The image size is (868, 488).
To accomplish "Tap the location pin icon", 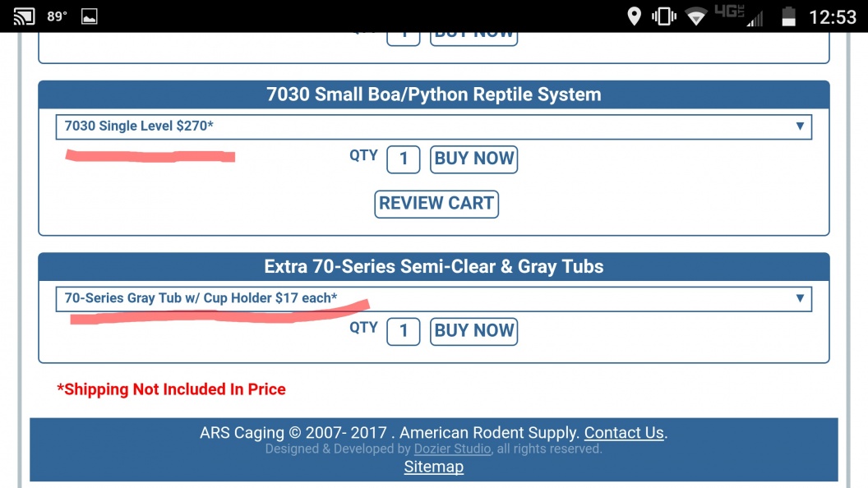I will (634, 16).
